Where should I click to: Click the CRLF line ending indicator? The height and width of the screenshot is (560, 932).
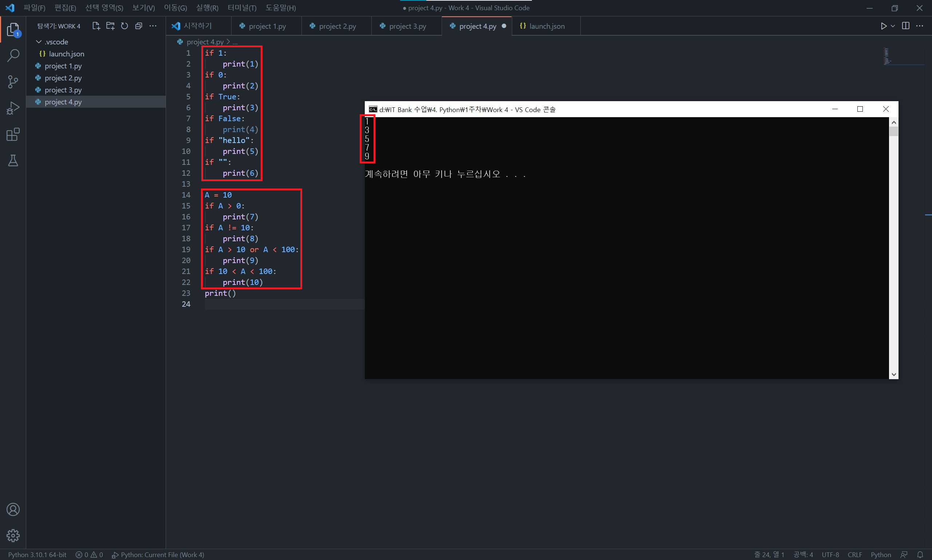point(854,554)
